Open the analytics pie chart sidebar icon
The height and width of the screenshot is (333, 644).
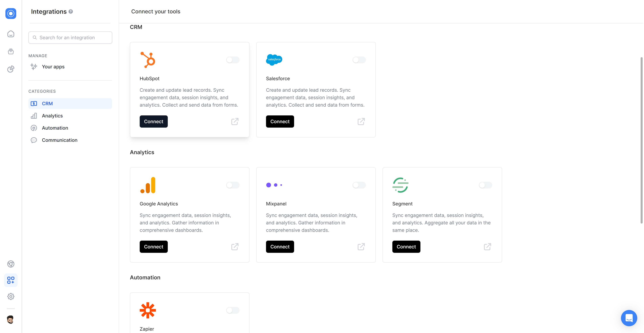tap(11, 69)
